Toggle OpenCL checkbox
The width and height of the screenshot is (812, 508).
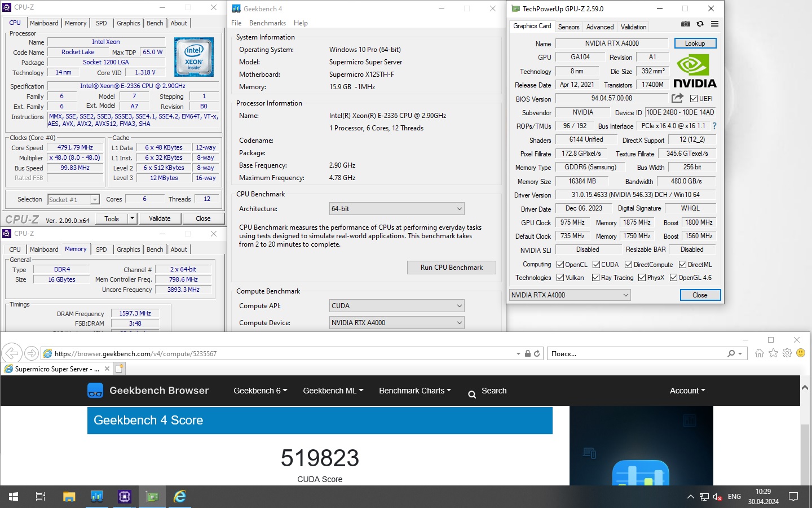pyautogui.click(x=560, y=265)
